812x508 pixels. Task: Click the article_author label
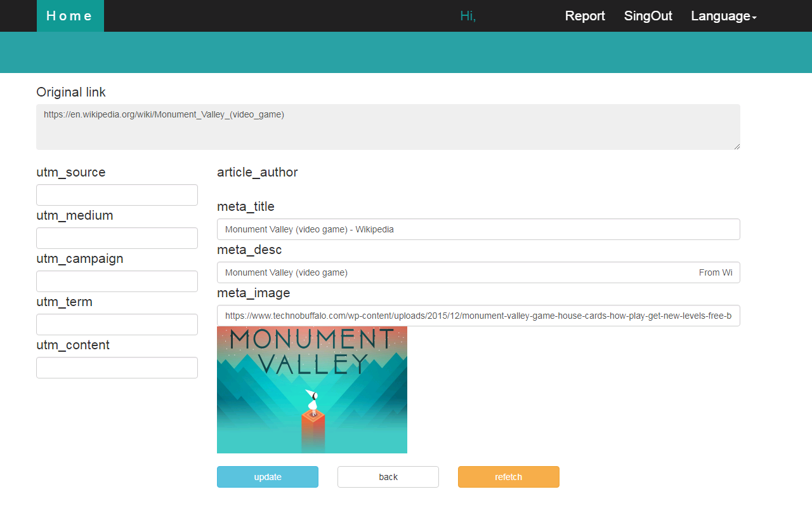[257, 172]
